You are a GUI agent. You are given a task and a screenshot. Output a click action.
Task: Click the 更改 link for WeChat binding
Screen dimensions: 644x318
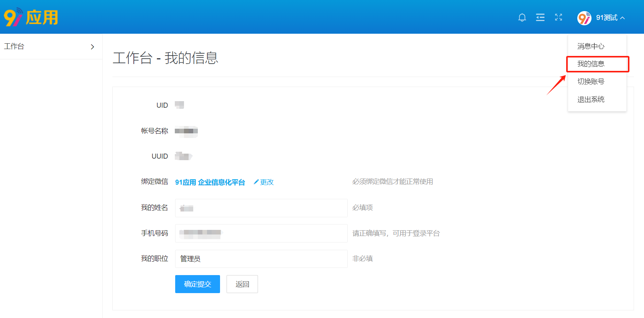pyautogui.click(x=267, y=182)
